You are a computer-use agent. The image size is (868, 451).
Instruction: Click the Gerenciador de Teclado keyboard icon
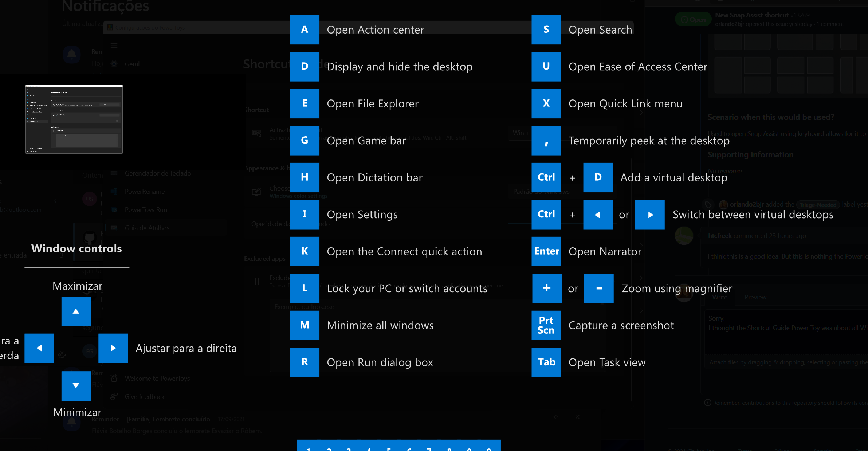114,173
